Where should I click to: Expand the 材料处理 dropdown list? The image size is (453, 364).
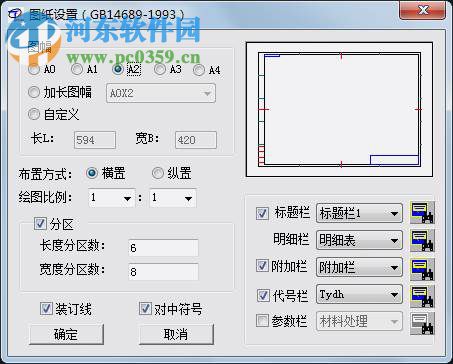(359, 322)
